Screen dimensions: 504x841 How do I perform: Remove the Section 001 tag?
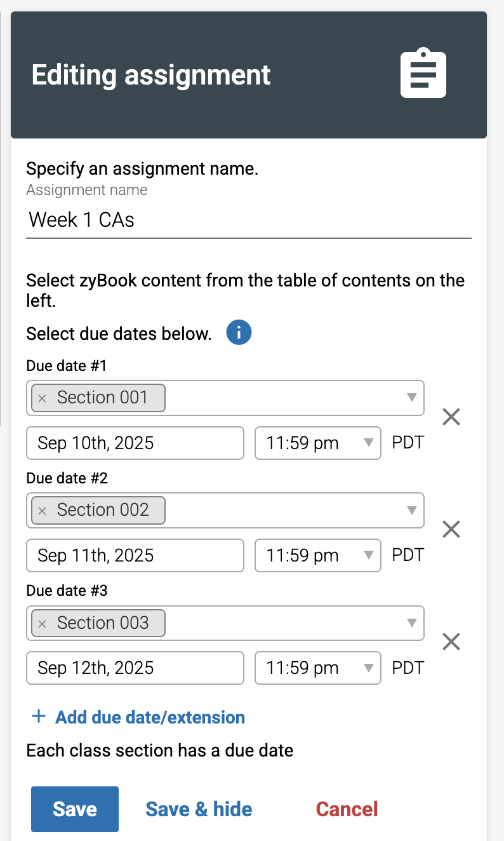click(42, 398)
